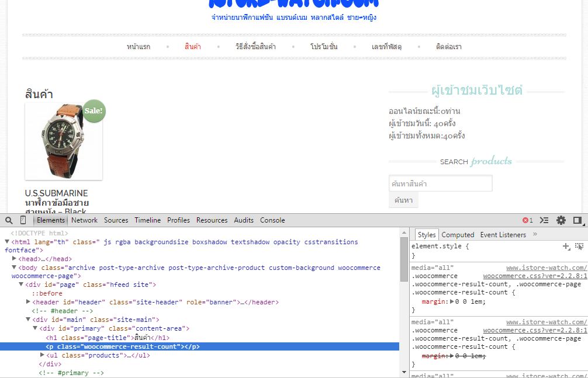Screen dimensions: 588x378
Task: Click the product search submit button
Action: coord(403,200)
